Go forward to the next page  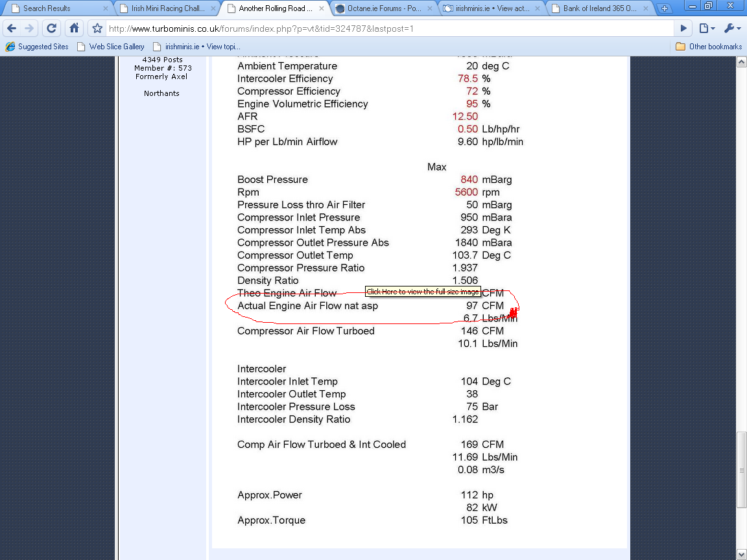30,29
